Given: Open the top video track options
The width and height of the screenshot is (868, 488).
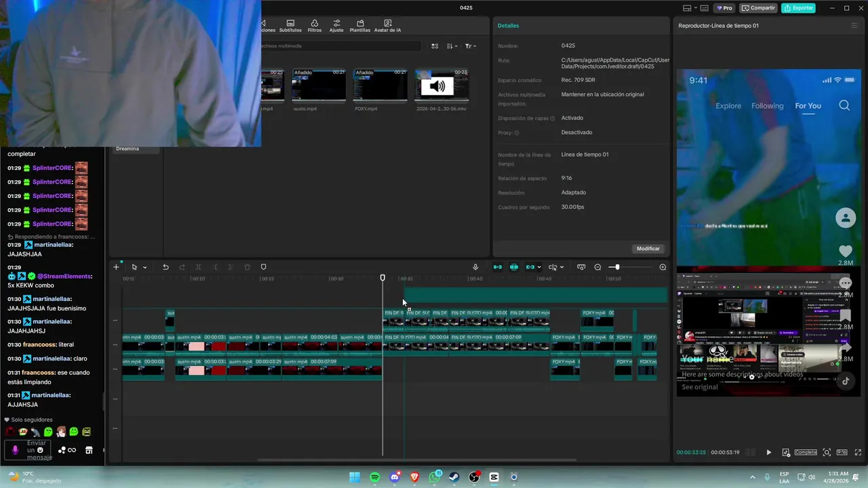Looking at the screenshot, I should coord(115,320).
